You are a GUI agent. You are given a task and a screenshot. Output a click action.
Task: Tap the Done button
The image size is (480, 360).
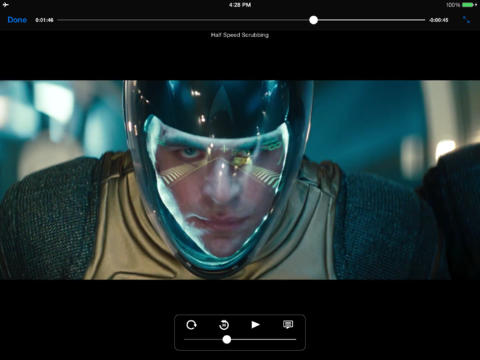click(x=17, y=20)
